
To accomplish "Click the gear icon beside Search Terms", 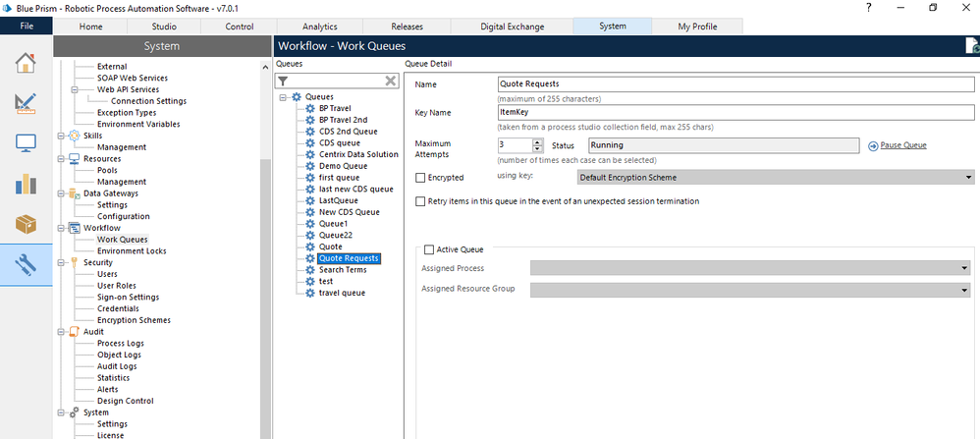I will [x=310, y=270].
